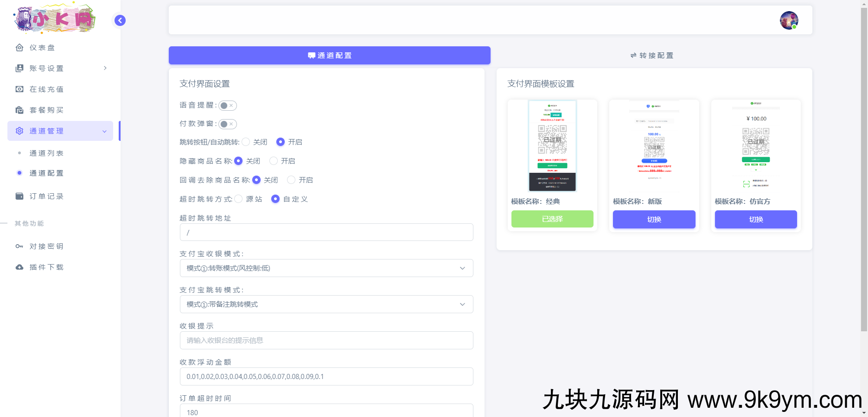Enable the 语音提醒 voice reminder switch
The image size is (868, 417).
tap(227, 105)
